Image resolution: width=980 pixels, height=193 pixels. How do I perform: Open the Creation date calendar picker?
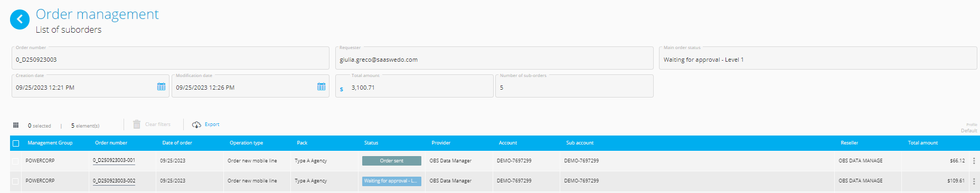(x=161, y=86)
